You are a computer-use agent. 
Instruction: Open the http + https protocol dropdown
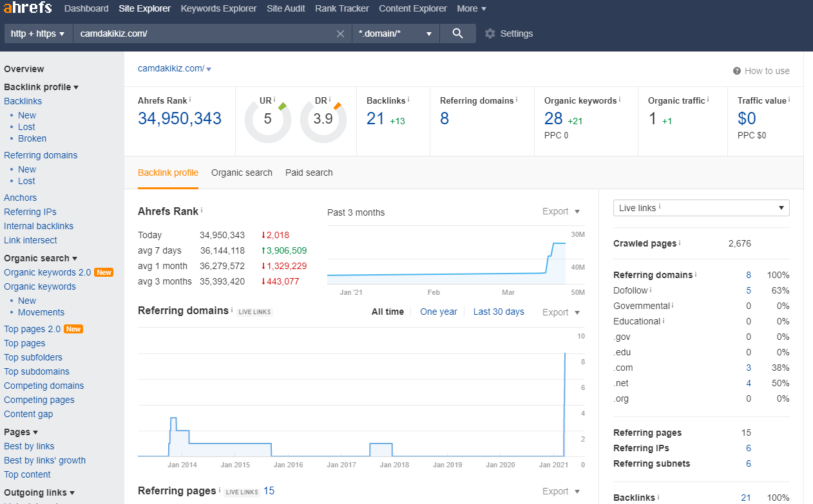(38, 33)
